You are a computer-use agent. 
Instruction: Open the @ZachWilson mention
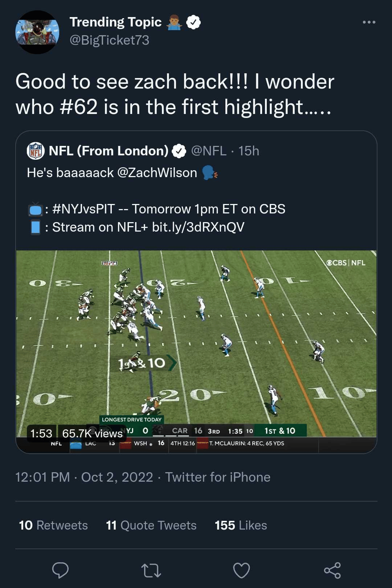coord(157,173)
